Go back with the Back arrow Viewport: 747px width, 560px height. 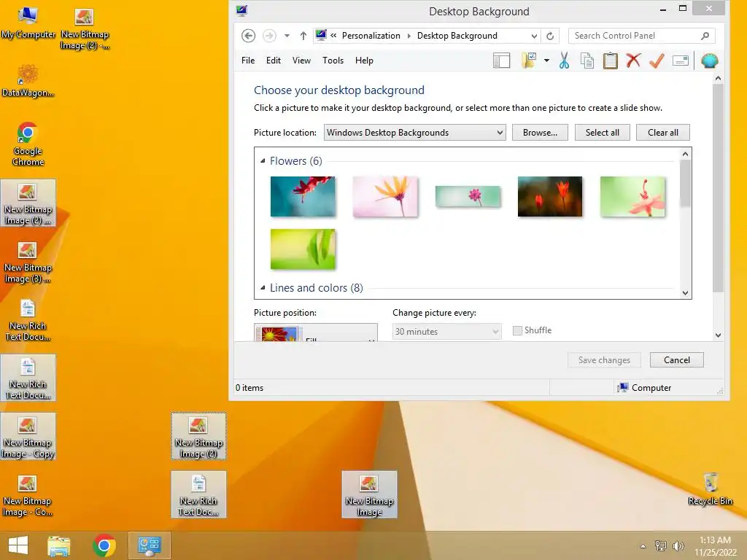248,36
